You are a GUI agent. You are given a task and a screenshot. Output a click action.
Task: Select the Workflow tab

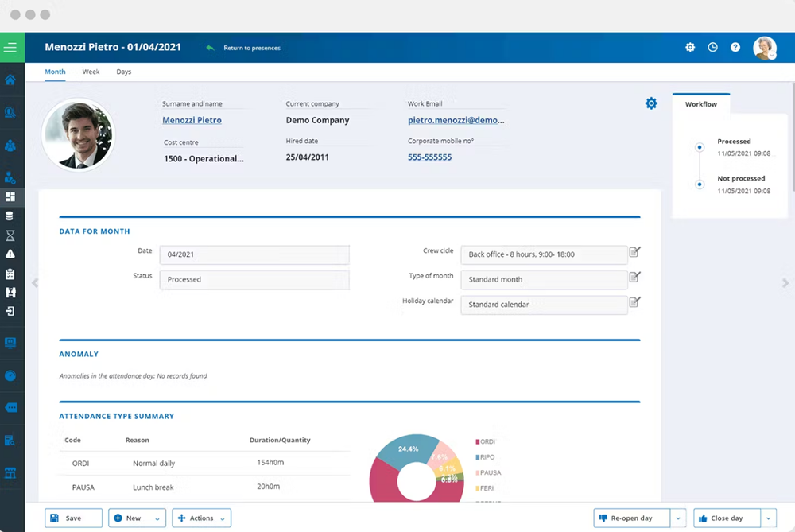click(x=700, y=104)
